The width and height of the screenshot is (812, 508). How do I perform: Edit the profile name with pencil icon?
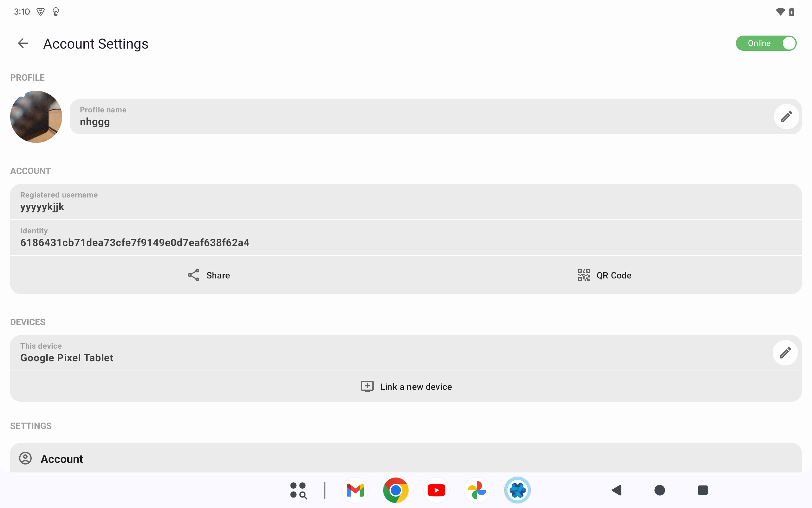(x=786, y=117)
